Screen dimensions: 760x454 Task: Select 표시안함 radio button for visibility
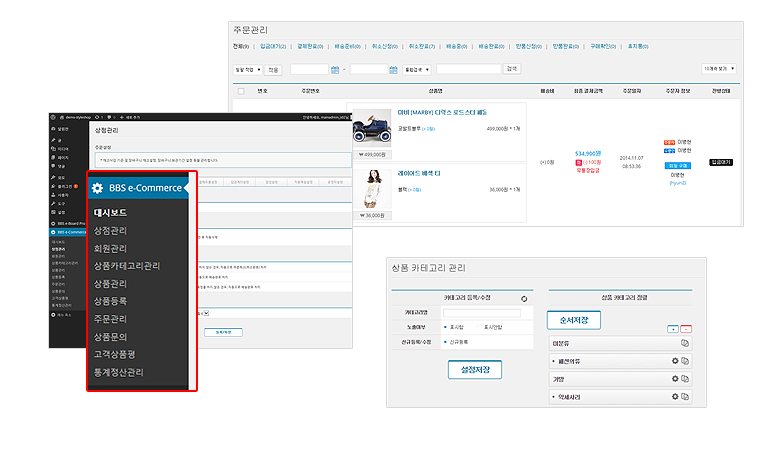tap(479, 328)
